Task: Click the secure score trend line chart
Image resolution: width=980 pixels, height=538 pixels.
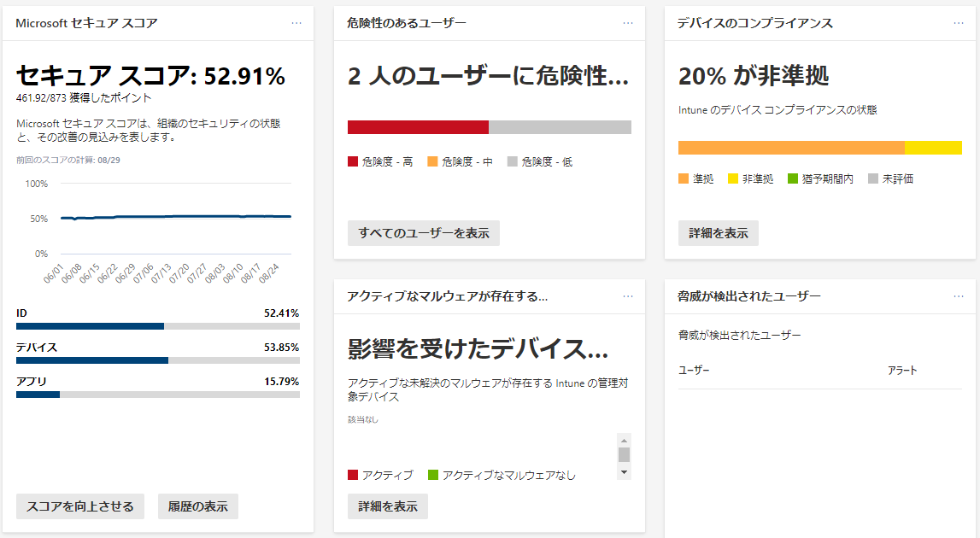Action: click(176, 218)
